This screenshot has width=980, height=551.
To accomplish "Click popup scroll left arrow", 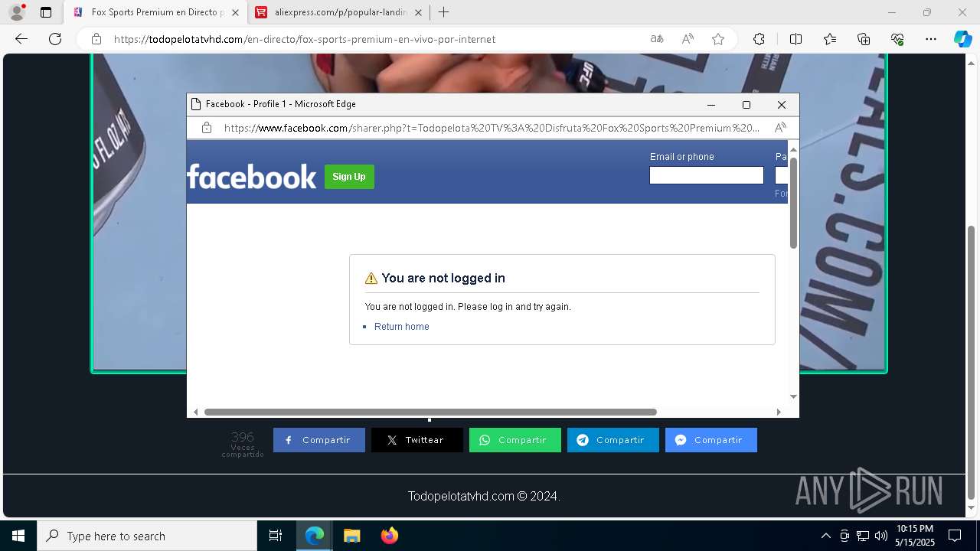I will coord(195,412).
